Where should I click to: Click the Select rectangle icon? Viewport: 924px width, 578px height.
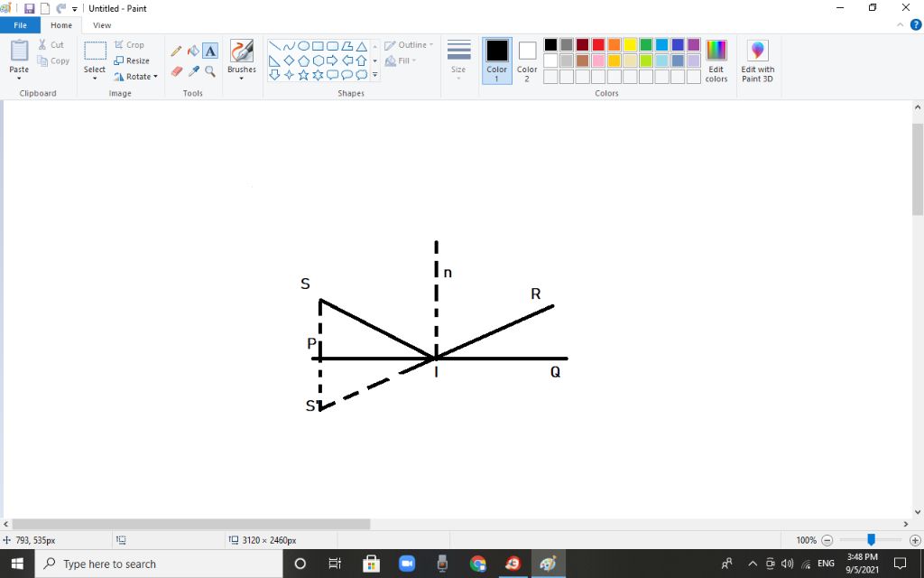pos(94,51)
